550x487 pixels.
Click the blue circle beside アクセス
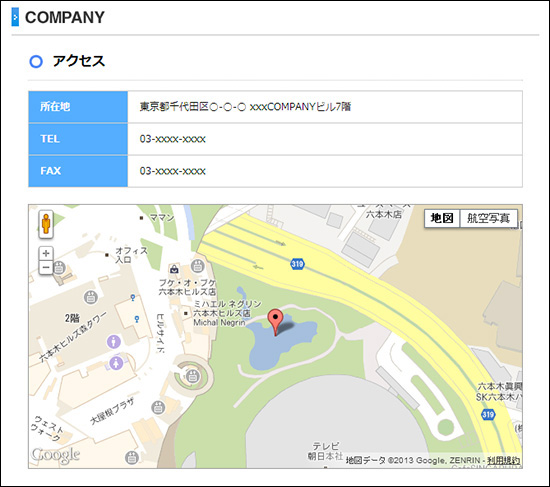click(x=36, y=61)
